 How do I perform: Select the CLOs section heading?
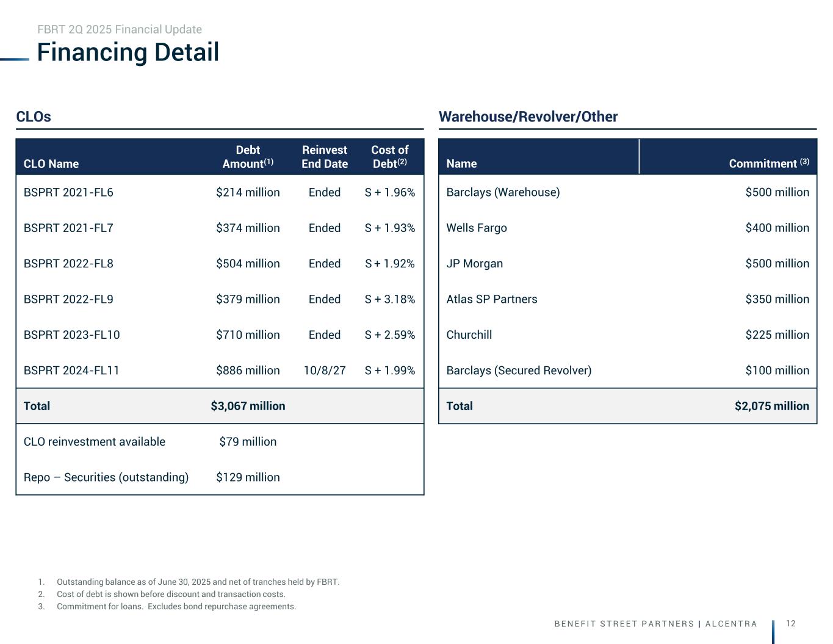point(34,117)
